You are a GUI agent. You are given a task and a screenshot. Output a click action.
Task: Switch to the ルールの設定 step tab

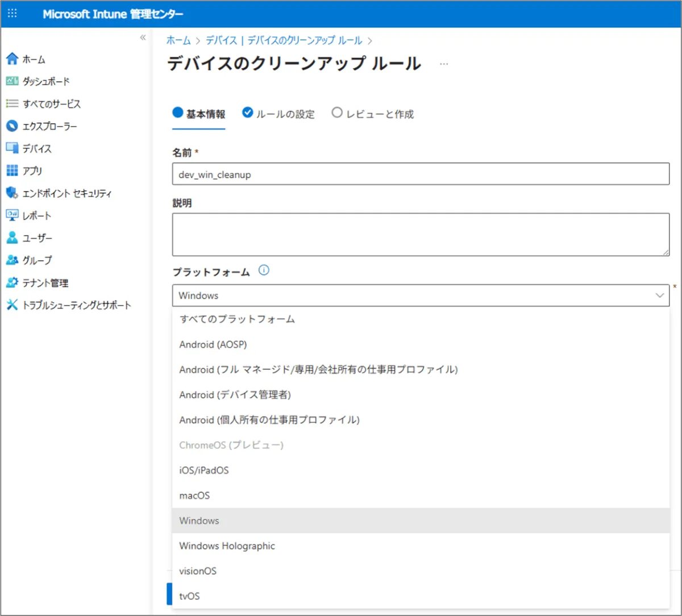pos(278,114)
